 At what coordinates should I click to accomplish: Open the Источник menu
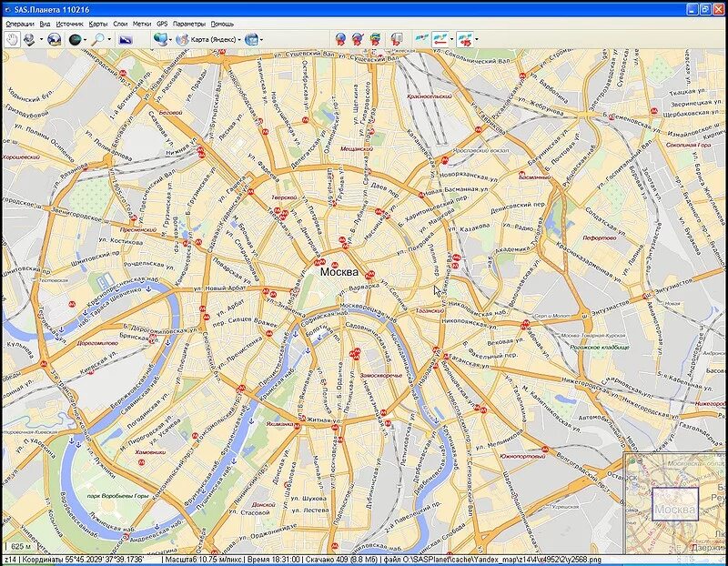pyautogui.click(x=70, y=24)
